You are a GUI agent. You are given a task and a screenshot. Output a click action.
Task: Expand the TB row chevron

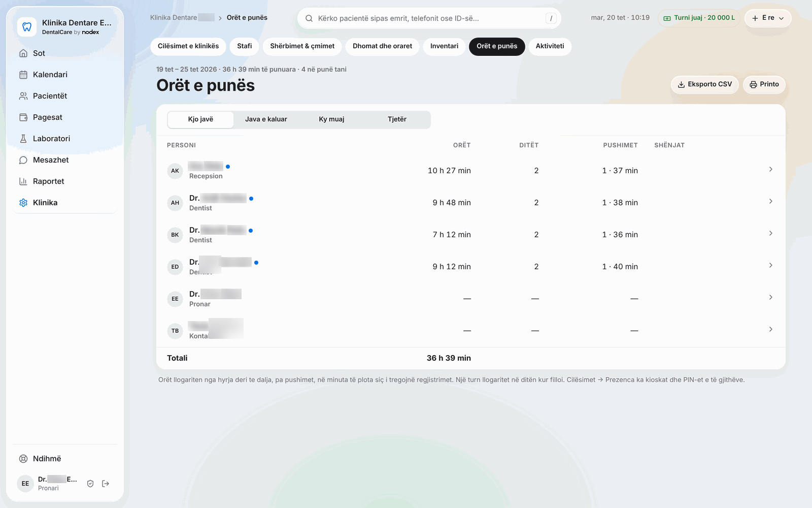pos(770,329)
